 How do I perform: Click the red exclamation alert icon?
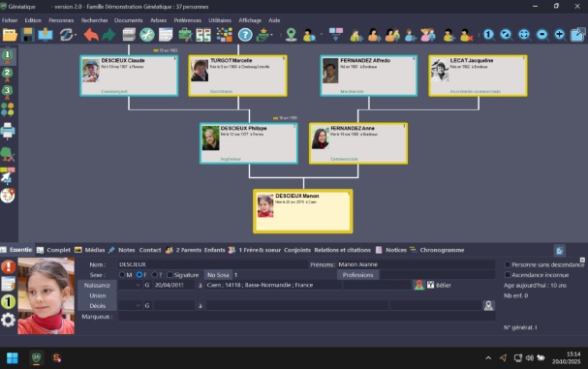point(9,266)
